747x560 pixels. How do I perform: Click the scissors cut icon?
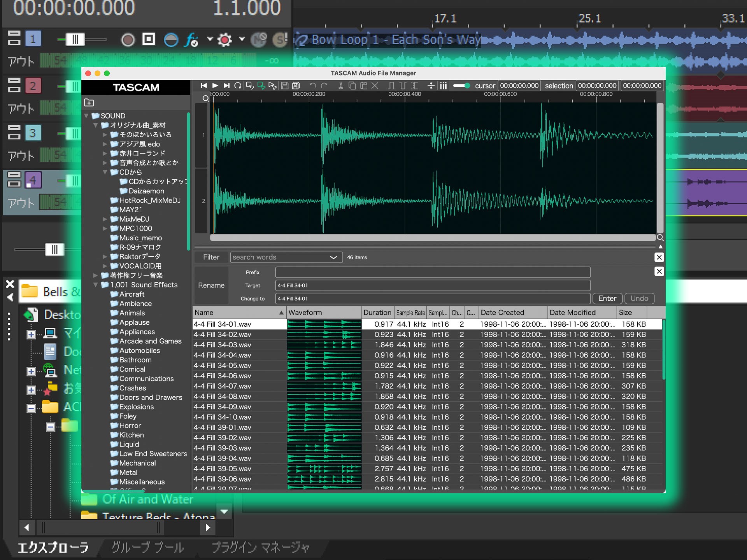[340, 86]
